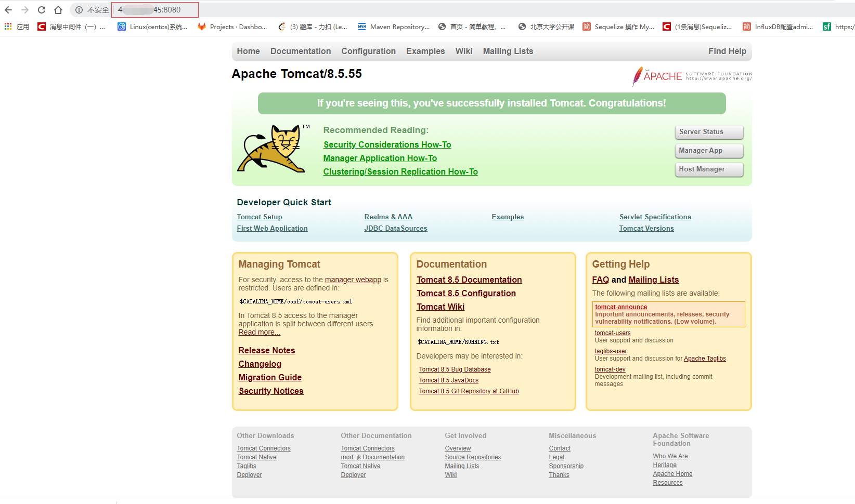Open the Wiki nav item
This screenshot has height=504, width=855.
point(464,51)
